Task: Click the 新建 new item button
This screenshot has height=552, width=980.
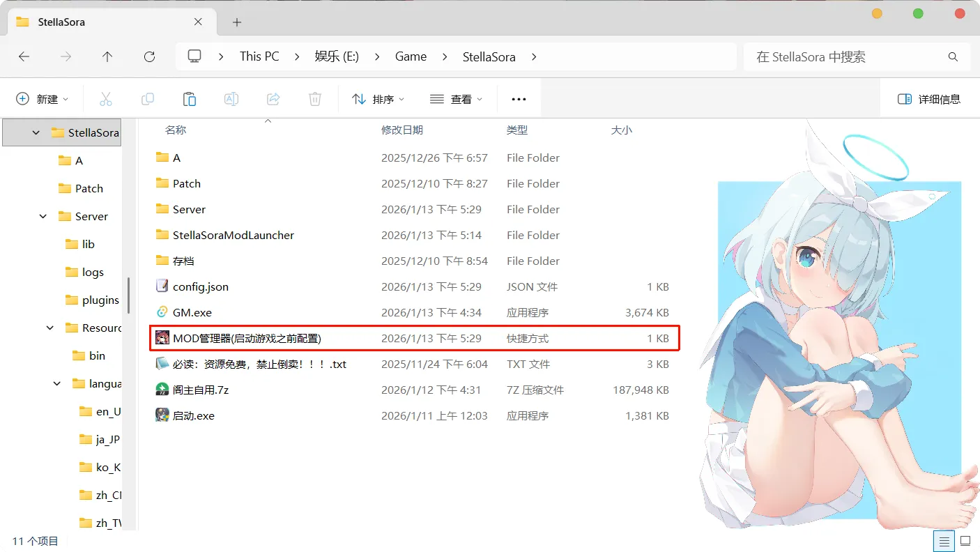Action: pyautogui.click(x=43, y=99)
